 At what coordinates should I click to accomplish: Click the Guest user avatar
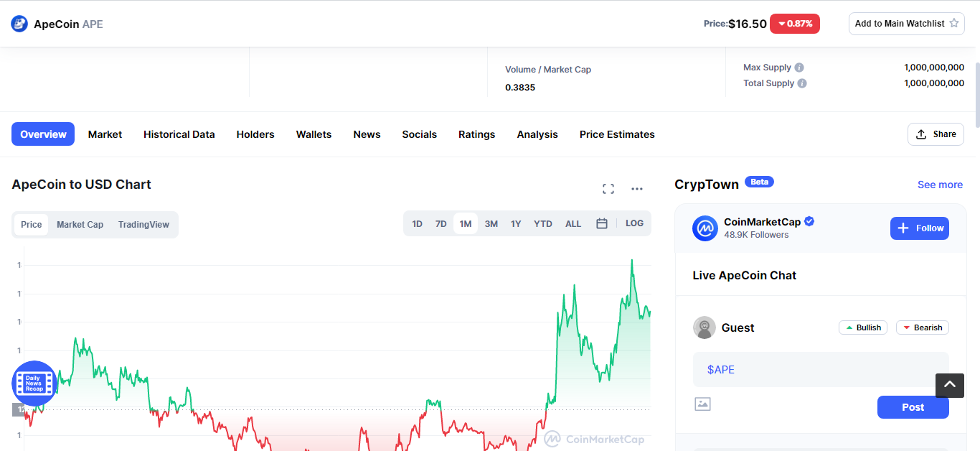point(705,327)
